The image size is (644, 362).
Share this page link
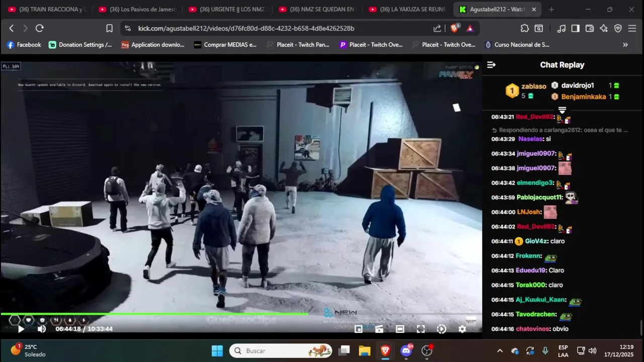click(x=437, y=29)
